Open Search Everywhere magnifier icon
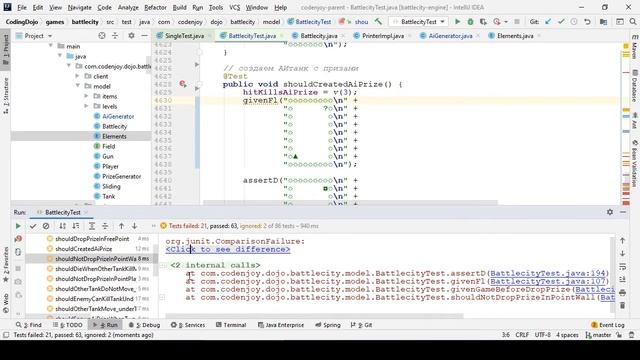 tap(633, 22)
